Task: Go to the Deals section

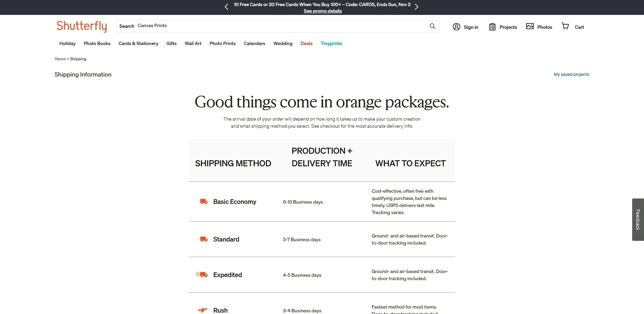Action: (x=306, y=43)
